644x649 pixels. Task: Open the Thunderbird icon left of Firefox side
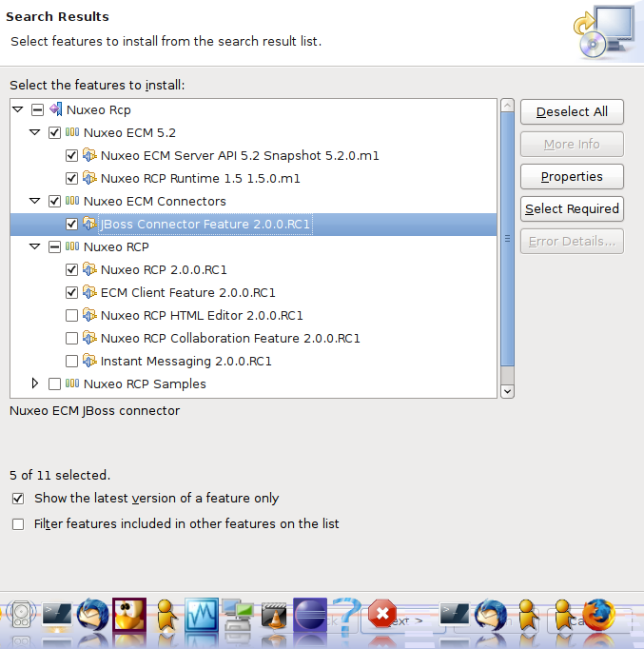coord(491,615)
